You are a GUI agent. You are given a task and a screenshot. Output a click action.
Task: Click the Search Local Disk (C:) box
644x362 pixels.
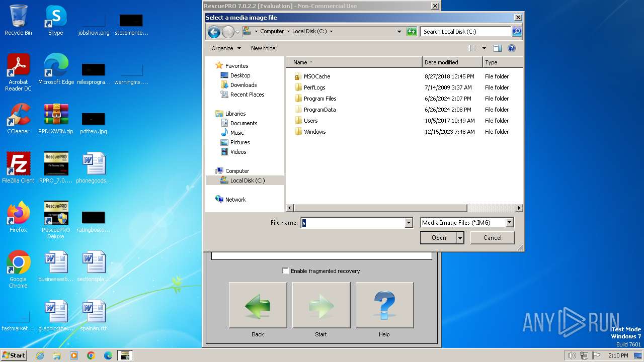click(x=466, y=31)
